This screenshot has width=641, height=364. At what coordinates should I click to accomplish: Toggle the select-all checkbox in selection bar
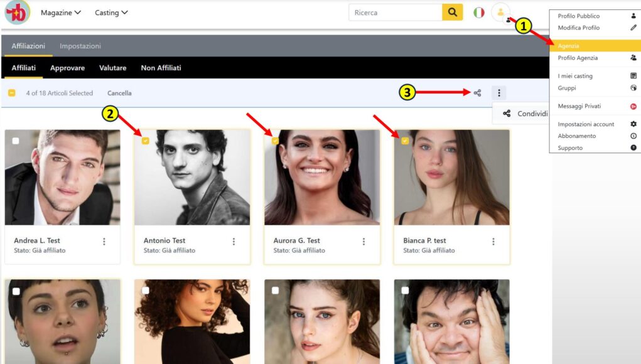12,93
